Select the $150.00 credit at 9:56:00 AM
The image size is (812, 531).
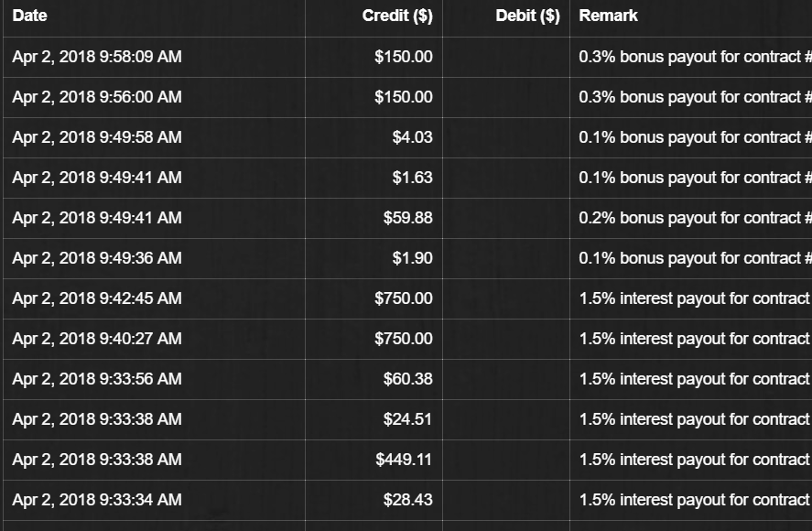[x=404, y=97]
